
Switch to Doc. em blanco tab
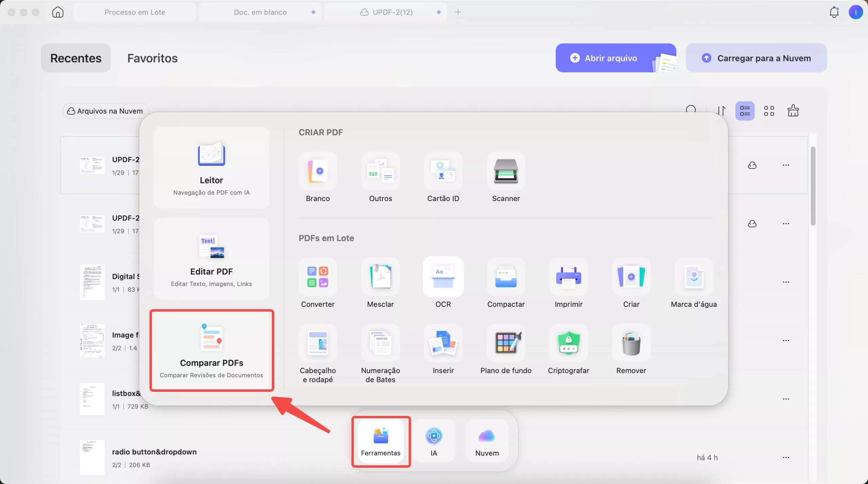(x=260, y=12)
